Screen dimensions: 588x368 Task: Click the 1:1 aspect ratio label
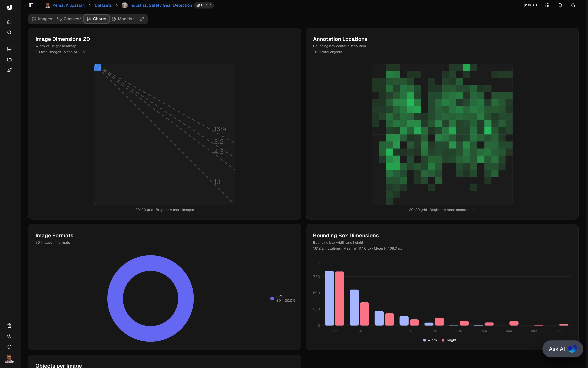pos(217,182)
